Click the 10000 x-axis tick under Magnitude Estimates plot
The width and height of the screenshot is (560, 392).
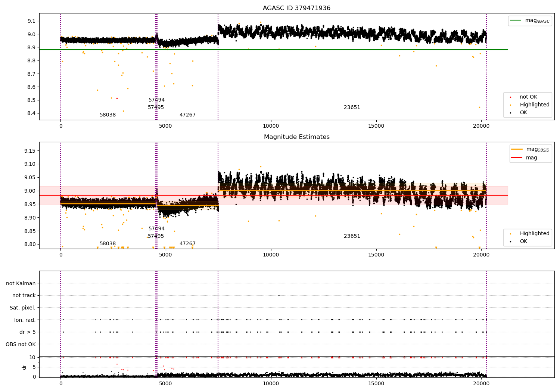pos(271,255)
